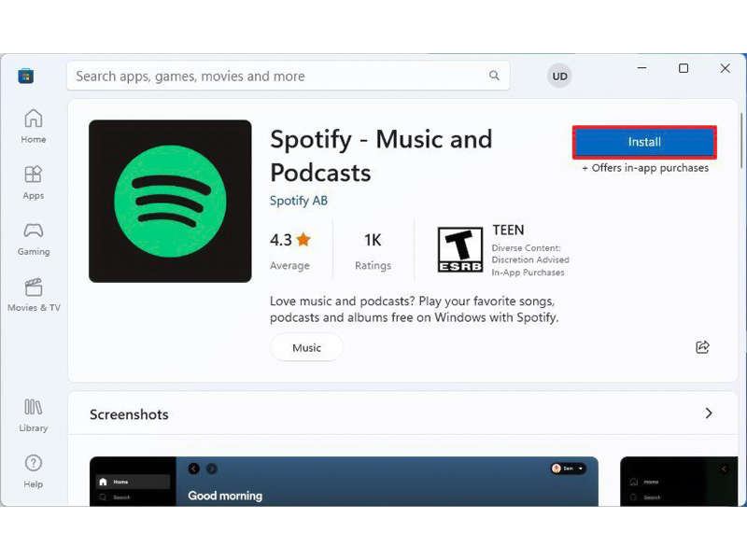Click the Microsoft Store logo icon
Viewport: 747px width, 560px height.
(26, 76)
